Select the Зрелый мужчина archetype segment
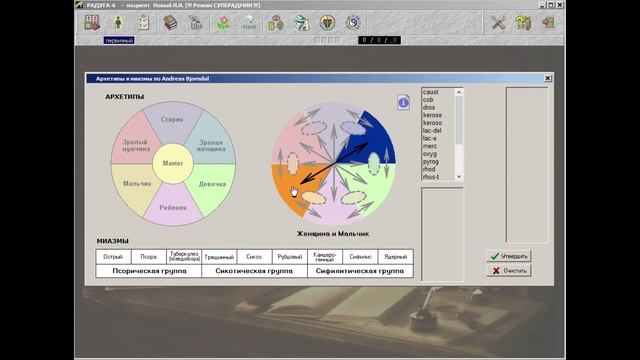The height and width of the screenshot is (360, 640). point(135,146)
